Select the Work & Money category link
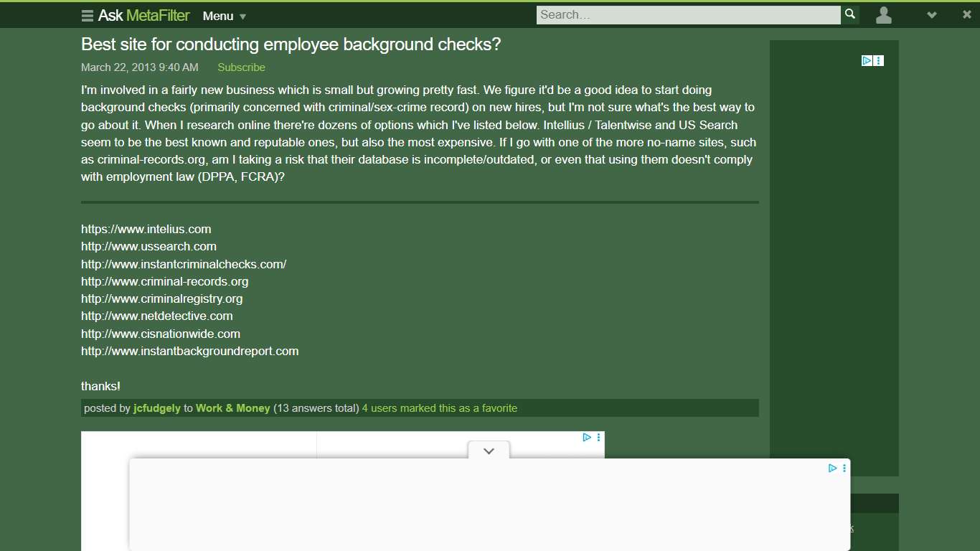The height and width of the screenshot is (551, 980). point(232,408)
